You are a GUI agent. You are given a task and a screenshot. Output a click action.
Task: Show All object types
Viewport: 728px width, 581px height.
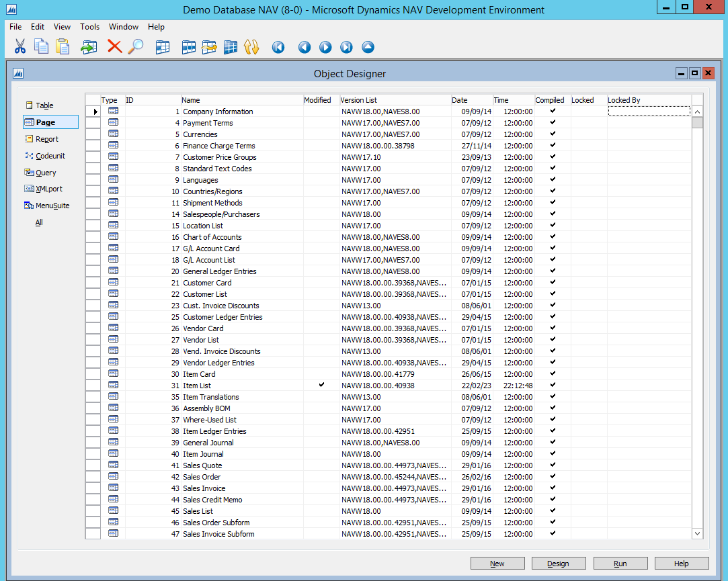pyautogui.click(x=39, y=222)
